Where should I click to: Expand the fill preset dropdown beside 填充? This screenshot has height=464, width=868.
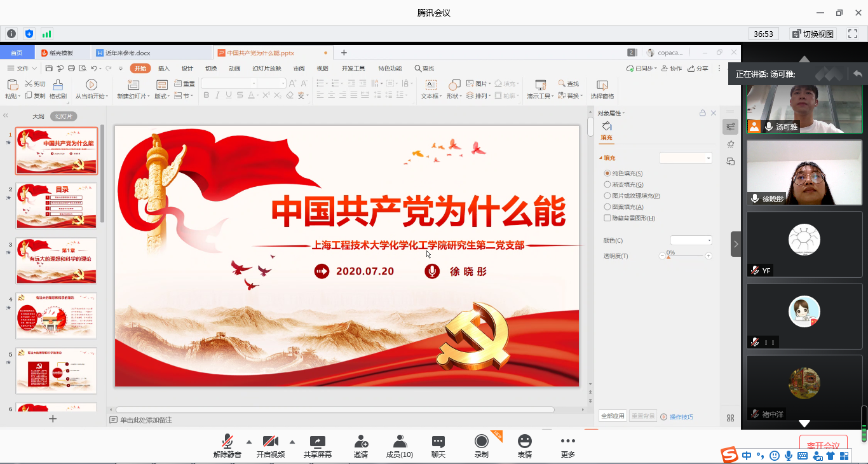pos(686,158)
